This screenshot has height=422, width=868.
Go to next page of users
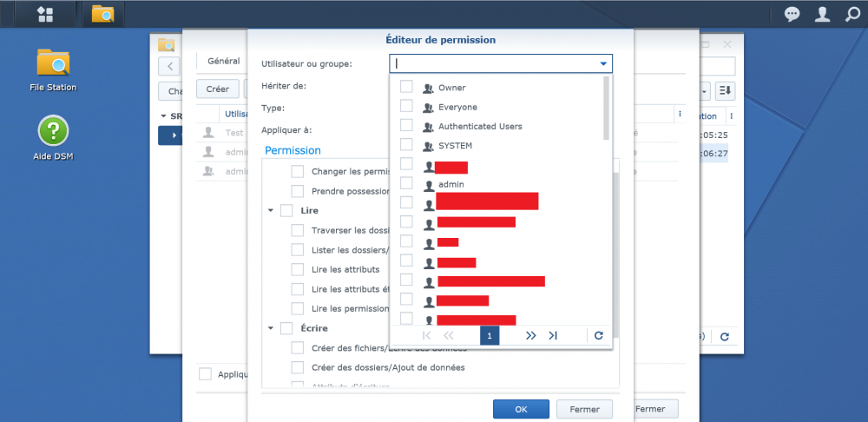531,336
